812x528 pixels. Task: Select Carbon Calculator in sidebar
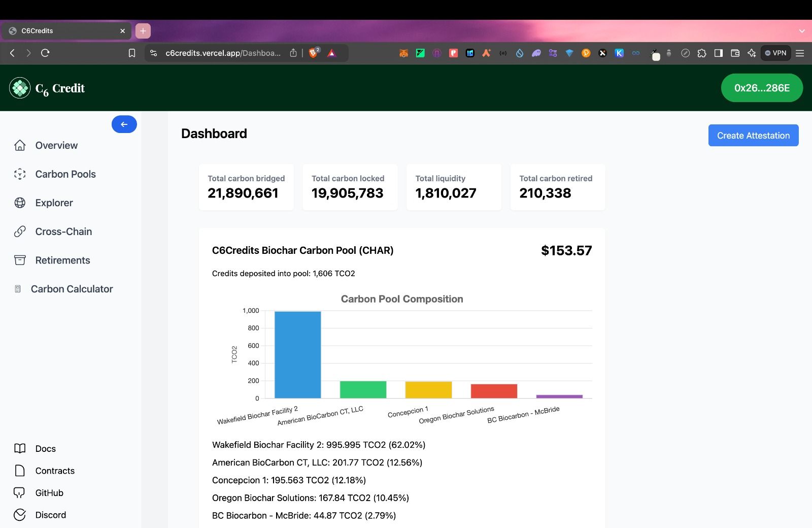[x=72, y=289]
